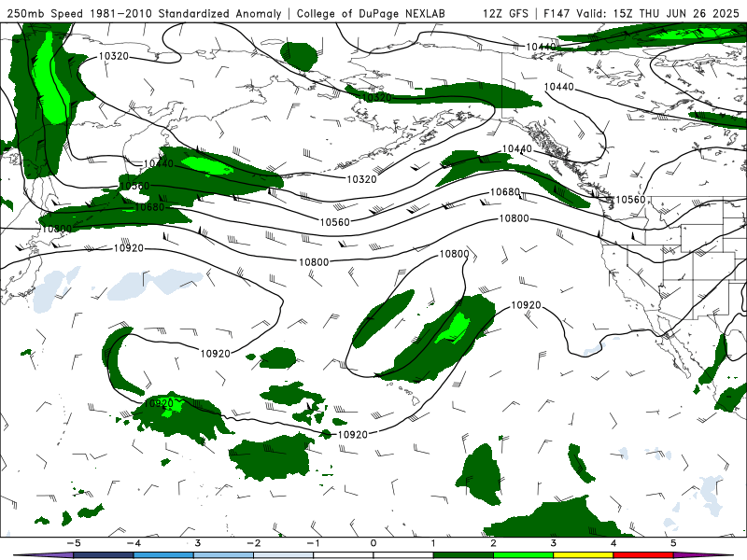Screen dimensions: 747x560
Task: Click the "College of DuPage NEXLAB" text
Action: pos(371,13)
